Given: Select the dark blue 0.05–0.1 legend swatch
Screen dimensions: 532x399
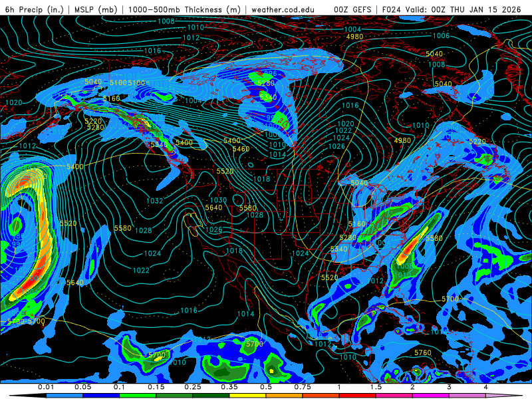Looking at the screenshot, I should [101, 396].
